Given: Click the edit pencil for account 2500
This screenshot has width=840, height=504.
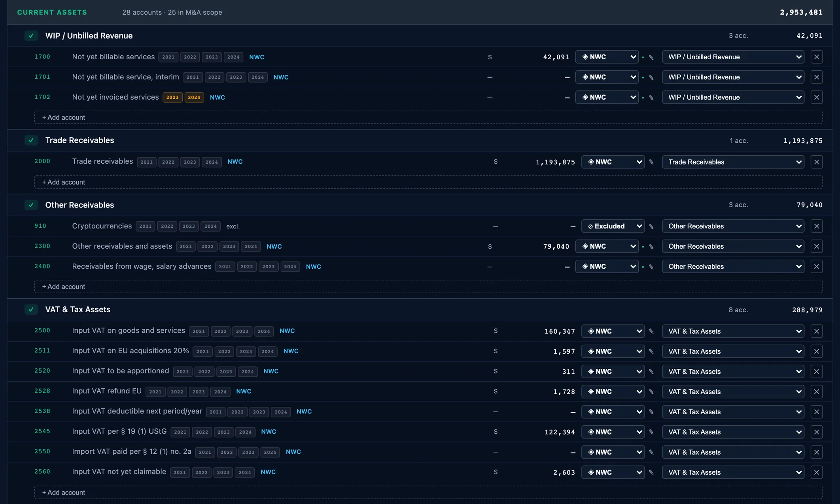Looking at the screenshot, I should (651, 331).
